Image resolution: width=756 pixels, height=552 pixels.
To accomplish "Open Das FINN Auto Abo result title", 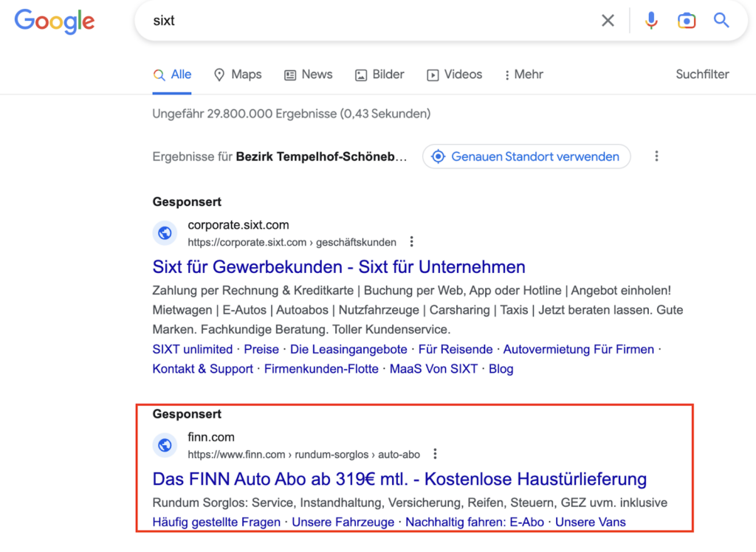I will coord(399,479).
